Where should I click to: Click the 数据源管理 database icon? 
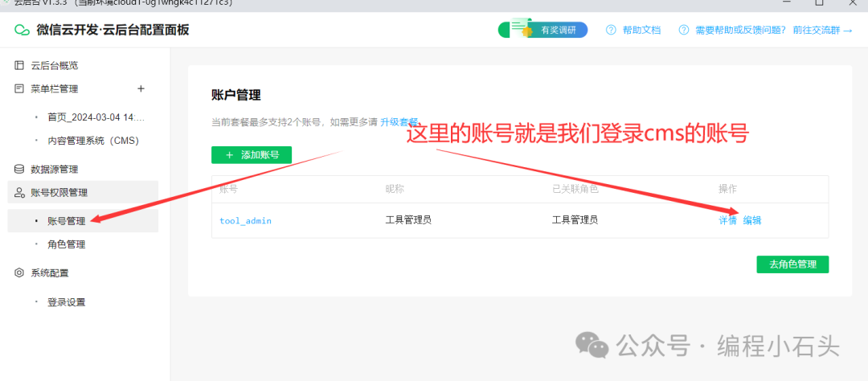point(19,170)
